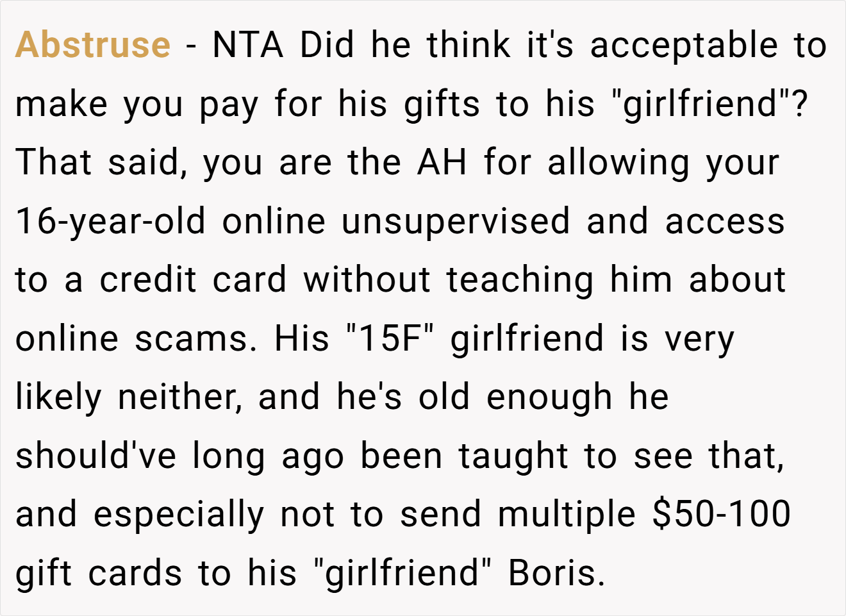Click the word "unsupervised"
This screenshot has width=846, height=616.
click(456, 222)
